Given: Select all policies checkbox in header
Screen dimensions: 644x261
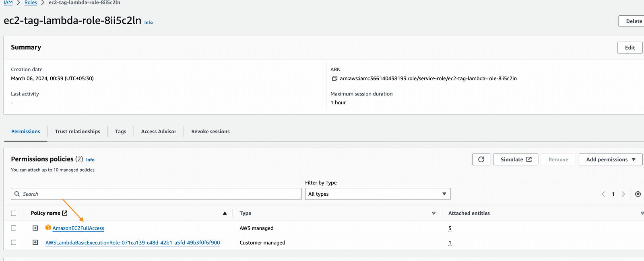Looking at the screenshot, I should 14,213.
